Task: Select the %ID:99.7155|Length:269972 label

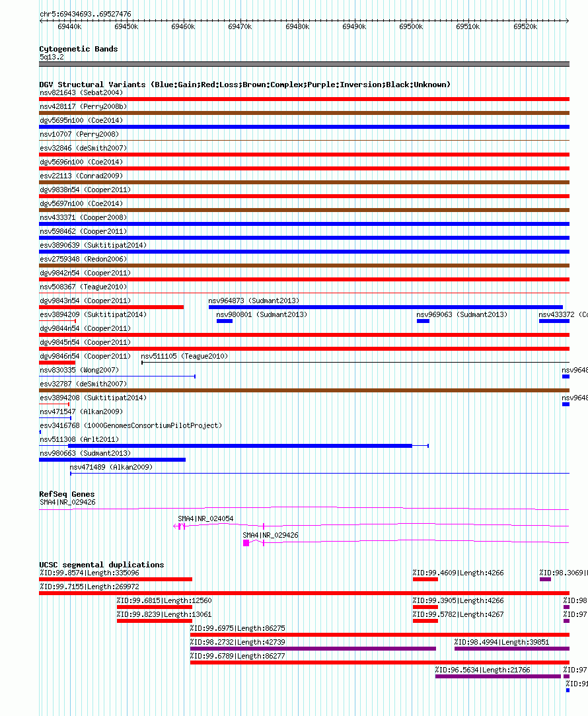Action: pos(90,587)
